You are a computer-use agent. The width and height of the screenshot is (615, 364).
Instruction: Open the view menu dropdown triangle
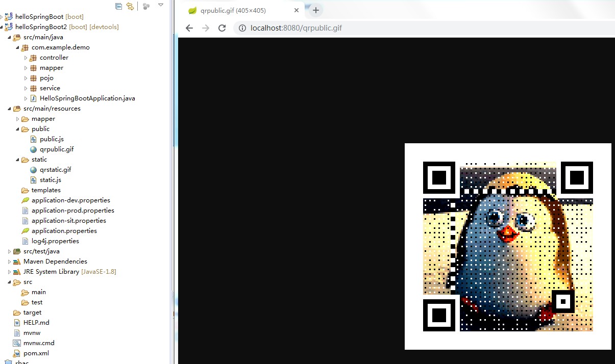(161, 5)
